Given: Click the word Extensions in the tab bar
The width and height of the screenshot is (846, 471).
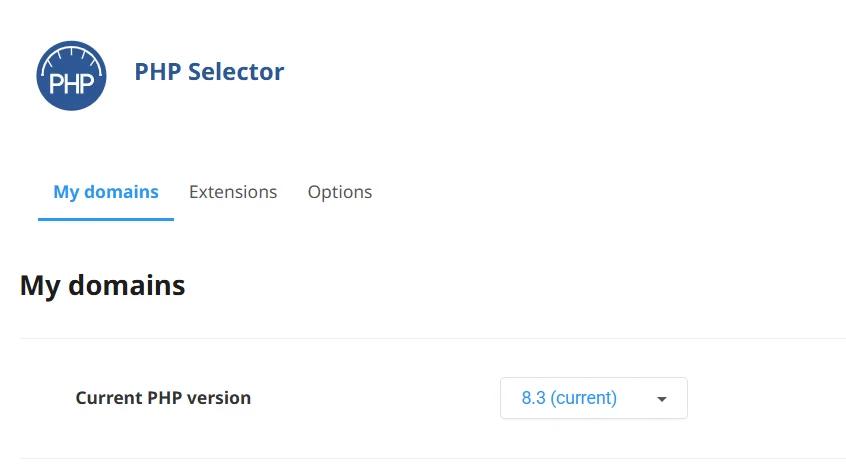Looking at the screenshot, I should pyautogui.click(x=233, y=192).
